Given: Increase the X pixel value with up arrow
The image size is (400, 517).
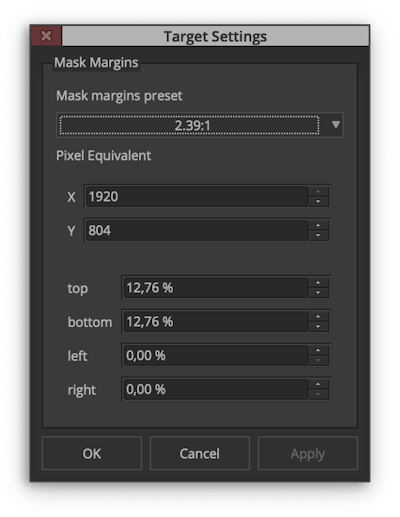Looking at the screenshot, I should [318, 192].
